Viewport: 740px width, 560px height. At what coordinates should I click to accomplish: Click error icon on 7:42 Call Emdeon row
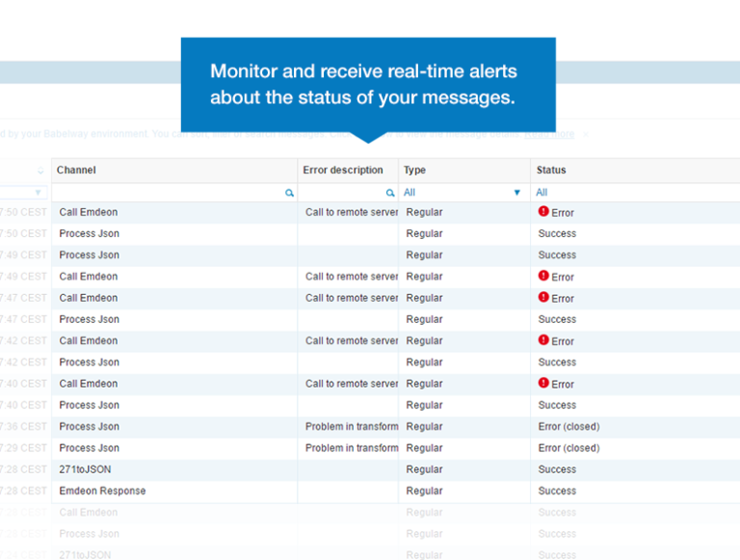(543, 340)
